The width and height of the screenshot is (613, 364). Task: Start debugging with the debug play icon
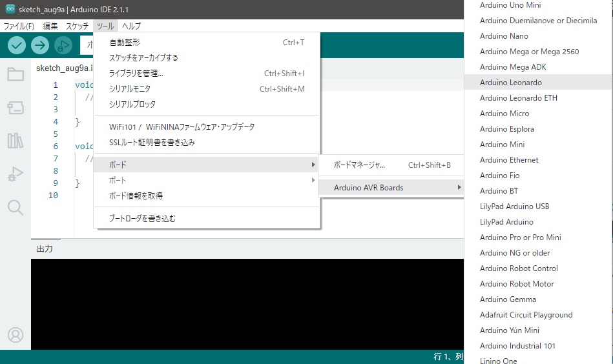[x=63, y=45]
